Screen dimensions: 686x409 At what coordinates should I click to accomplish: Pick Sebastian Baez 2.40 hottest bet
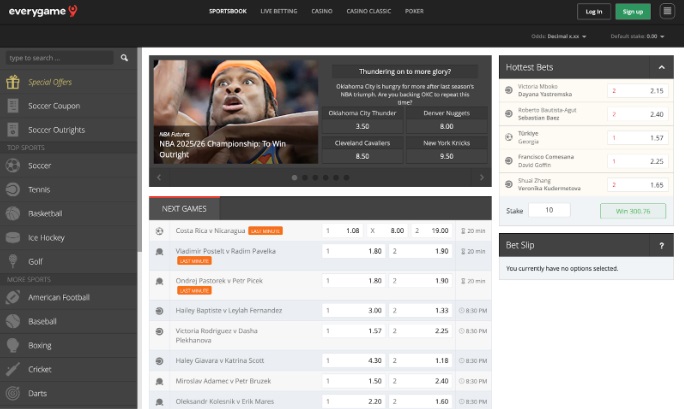coord(639,114)
